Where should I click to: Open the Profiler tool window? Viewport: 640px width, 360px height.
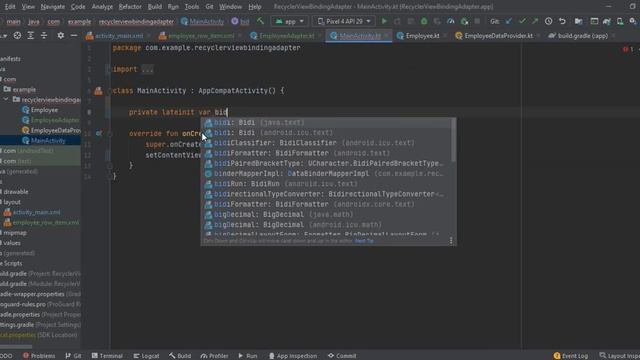coord(214,356)
